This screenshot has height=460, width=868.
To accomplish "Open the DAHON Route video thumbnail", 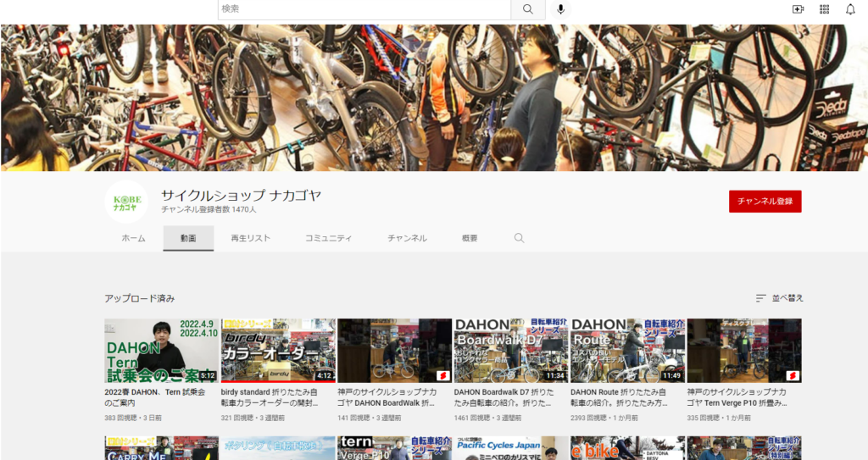I will pos(628,351).
